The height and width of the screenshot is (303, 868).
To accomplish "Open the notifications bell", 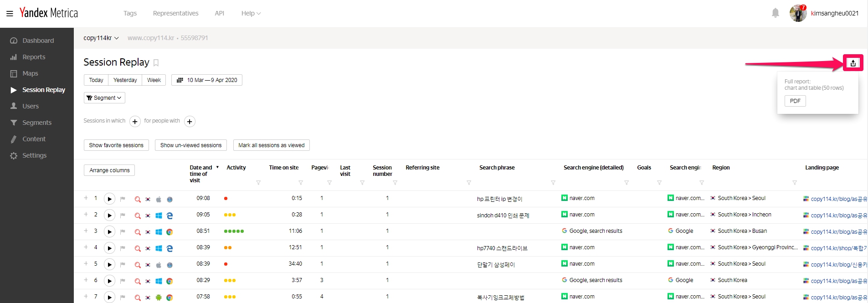I will (x=775, y=13).
